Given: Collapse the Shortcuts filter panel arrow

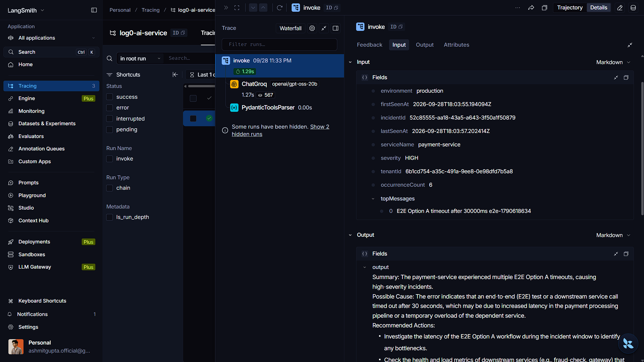Looking at the screenshot, I should point(175,75).
